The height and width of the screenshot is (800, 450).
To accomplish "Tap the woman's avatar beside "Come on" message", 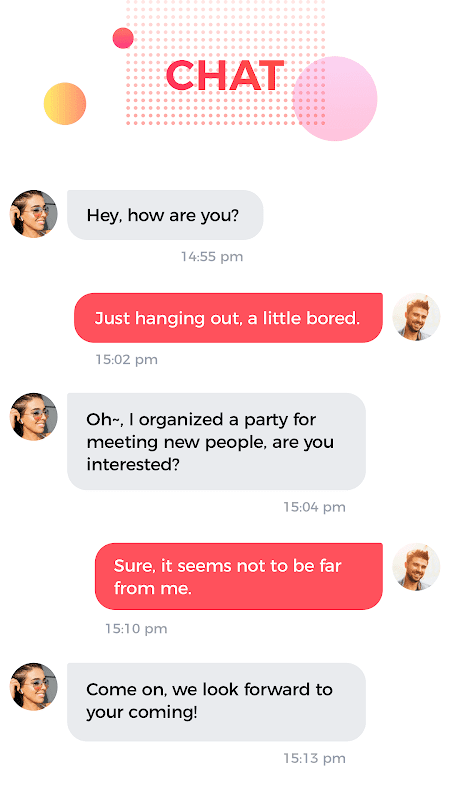I will (34, 687).
